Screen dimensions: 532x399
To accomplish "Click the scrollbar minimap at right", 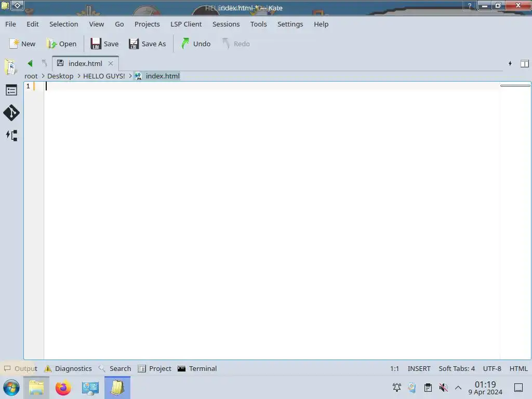I will 515,220.
